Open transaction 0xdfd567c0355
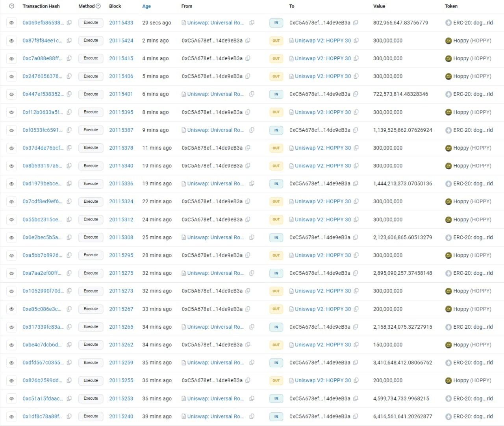Viewport: 504px width, 426px height. (43, 363)
